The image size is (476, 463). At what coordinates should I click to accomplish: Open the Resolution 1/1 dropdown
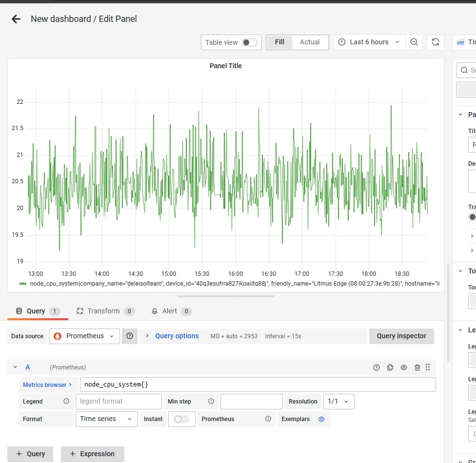pos(339,402)
